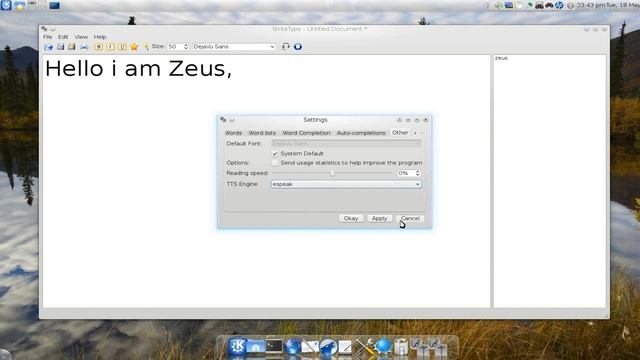The height and width of the screenshot is (360, 640).
Task: Open the TTS Engine espeak dropdown
Action: pyautogui.click(x=346, y=184)
